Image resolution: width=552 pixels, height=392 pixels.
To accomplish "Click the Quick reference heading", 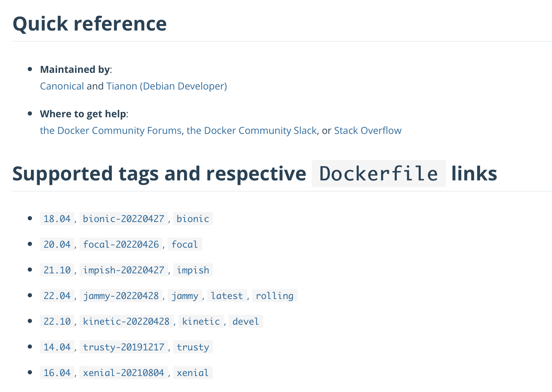I will coord(90,24).
